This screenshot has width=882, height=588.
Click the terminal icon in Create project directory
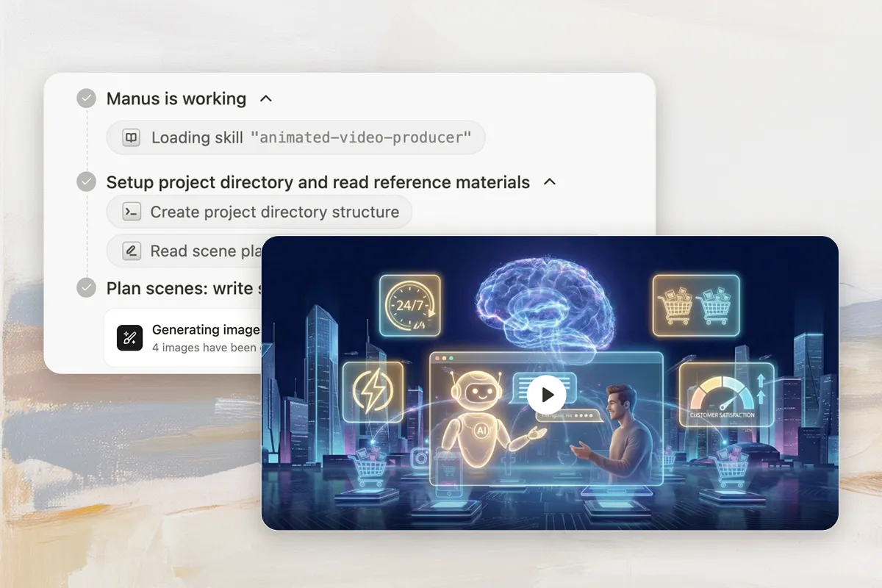pyautogui.click(x=131, y=212)
